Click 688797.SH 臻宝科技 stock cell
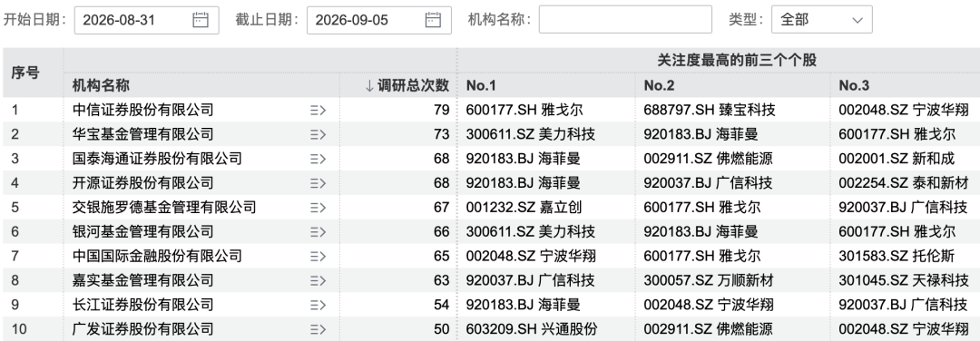 (710, 111)
